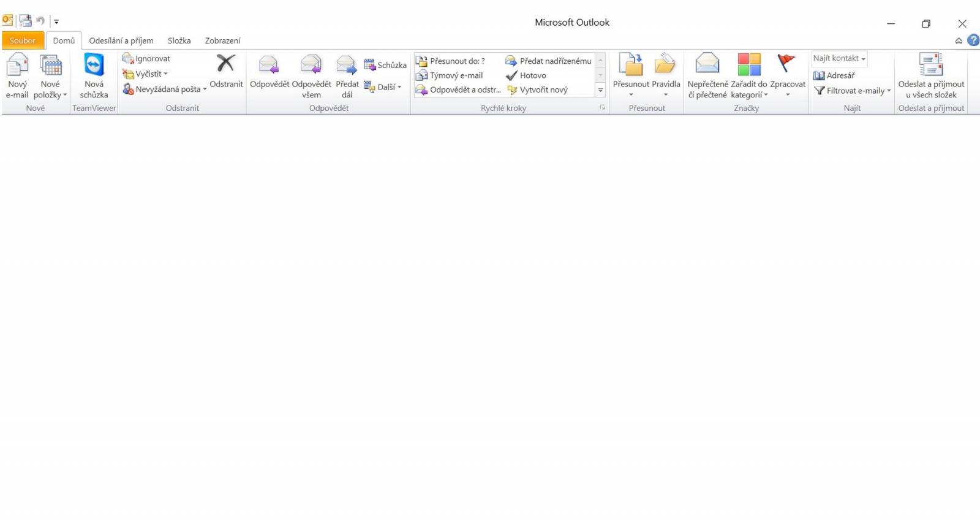
Task: Reply with a Schůzka meeting
Action: 385,65
